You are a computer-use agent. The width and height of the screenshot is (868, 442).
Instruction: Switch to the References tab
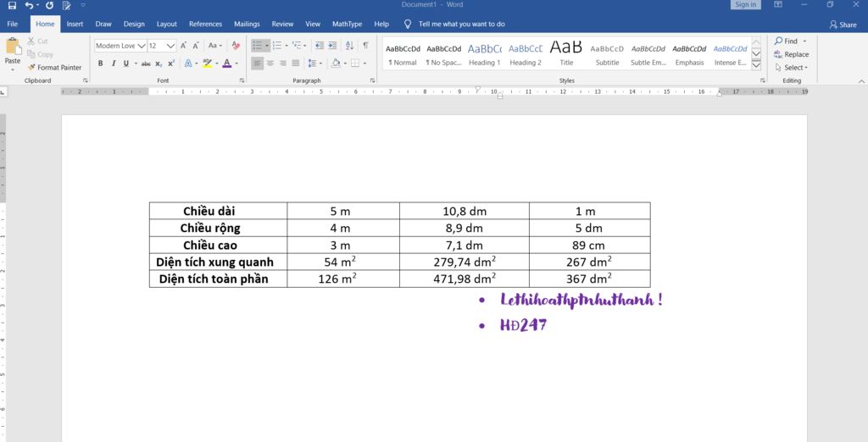[205, 24]
